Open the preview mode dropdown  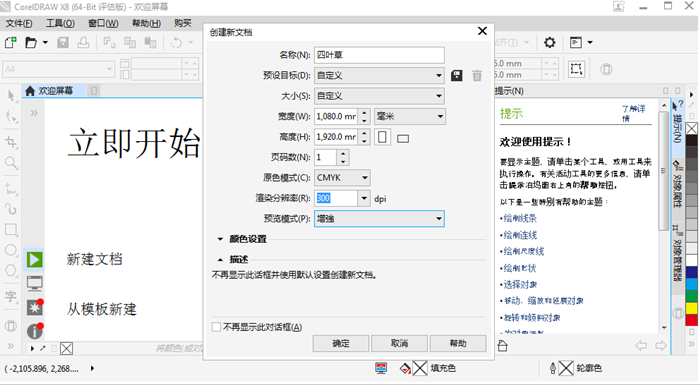click(x=379, y=218)
